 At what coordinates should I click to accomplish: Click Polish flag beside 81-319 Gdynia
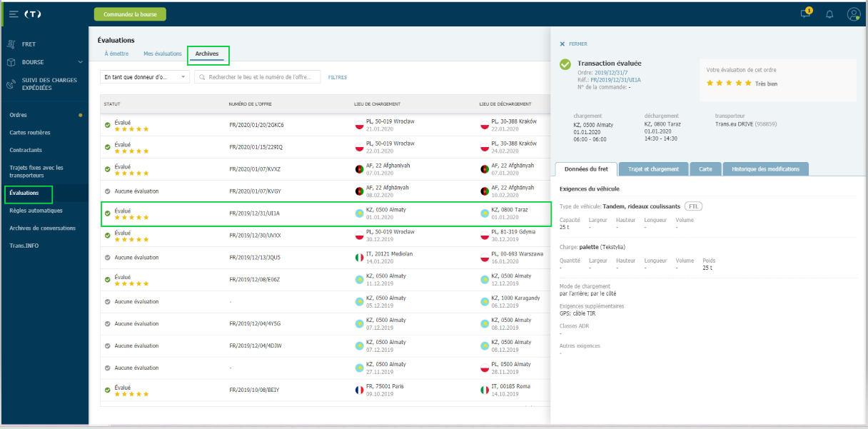click(x=485, y=236)
